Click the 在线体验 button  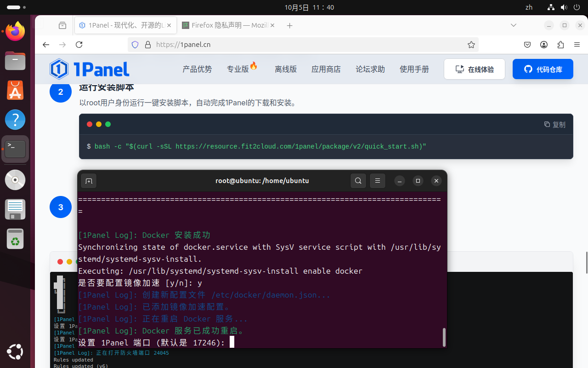coord(475,69)
